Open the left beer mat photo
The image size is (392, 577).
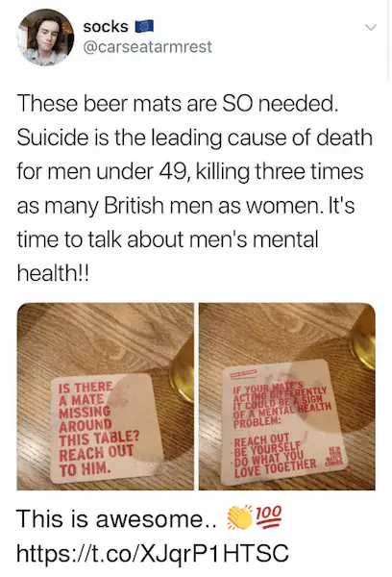[105, 396]
